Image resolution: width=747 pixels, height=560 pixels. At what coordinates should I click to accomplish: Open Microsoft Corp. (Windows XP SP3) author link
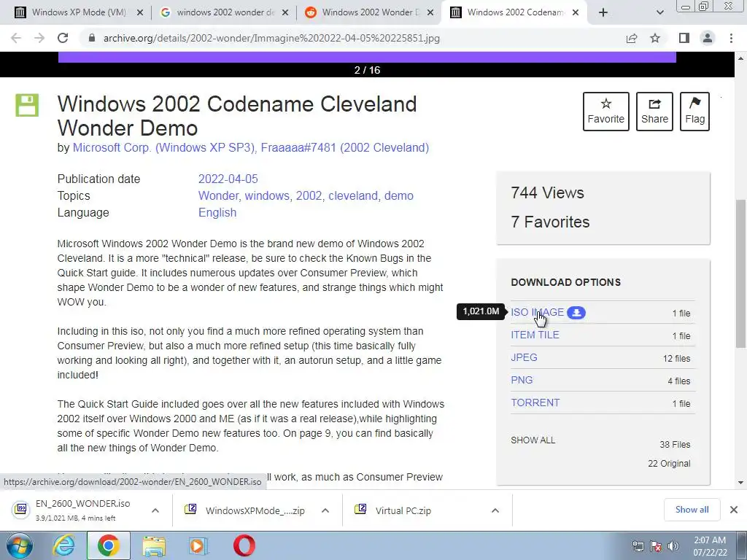click(164, 147)
